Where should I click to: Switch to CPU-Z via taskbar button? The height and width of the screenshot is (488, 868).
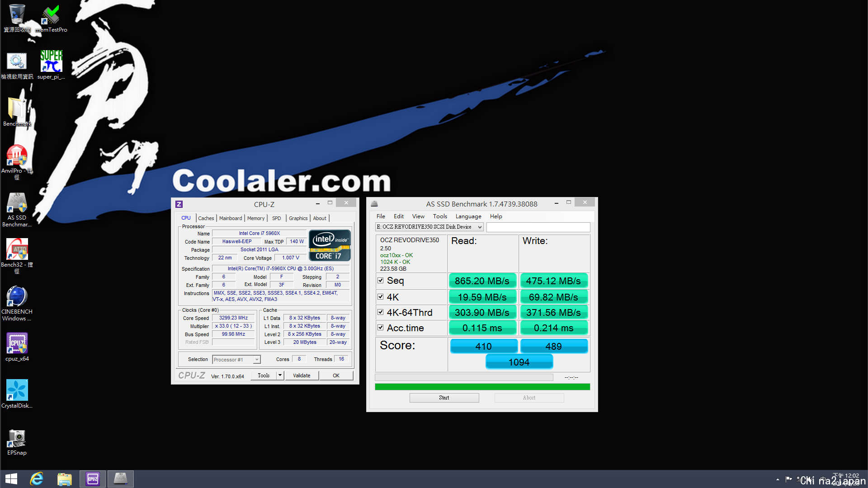tap(93, 479)
